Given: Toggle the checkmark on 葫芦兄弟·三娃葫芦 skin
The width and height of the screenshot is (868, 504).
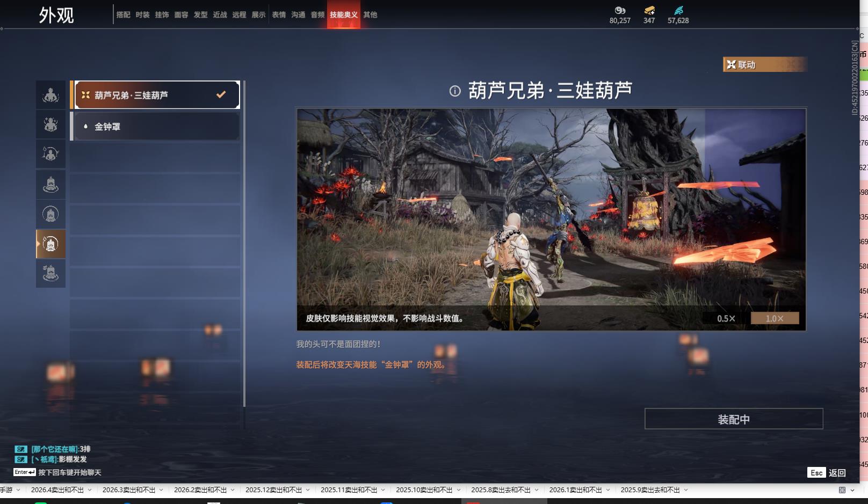Looking at the screenshot, I should (221, 95).
